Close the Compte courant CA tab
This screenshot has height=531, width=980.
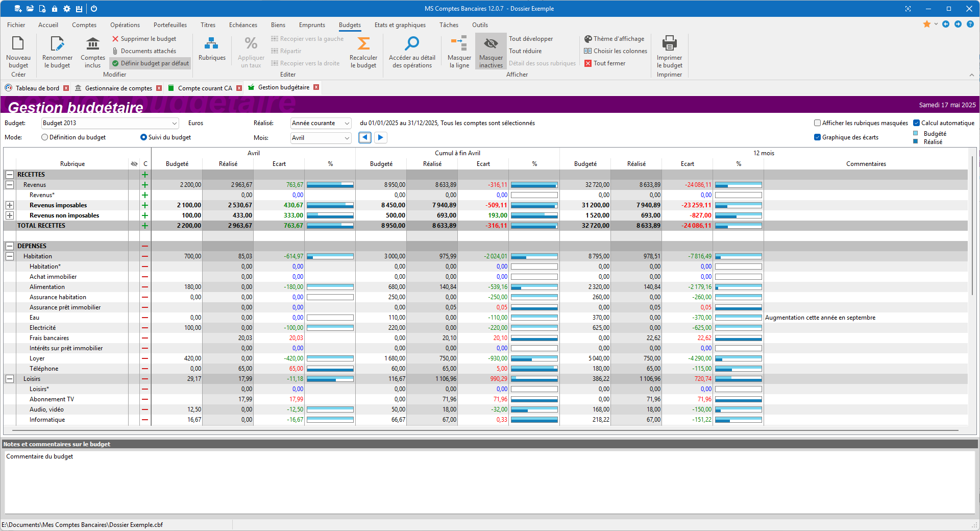click(239, 88)
